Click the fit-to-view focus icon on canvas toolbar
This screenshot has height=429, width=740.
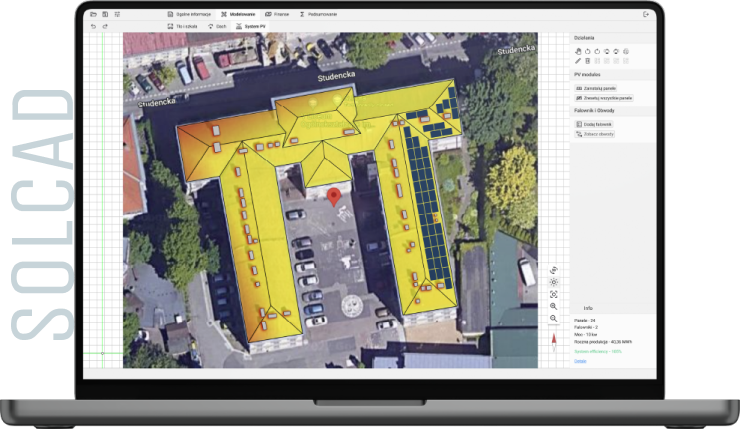point(554,294)
